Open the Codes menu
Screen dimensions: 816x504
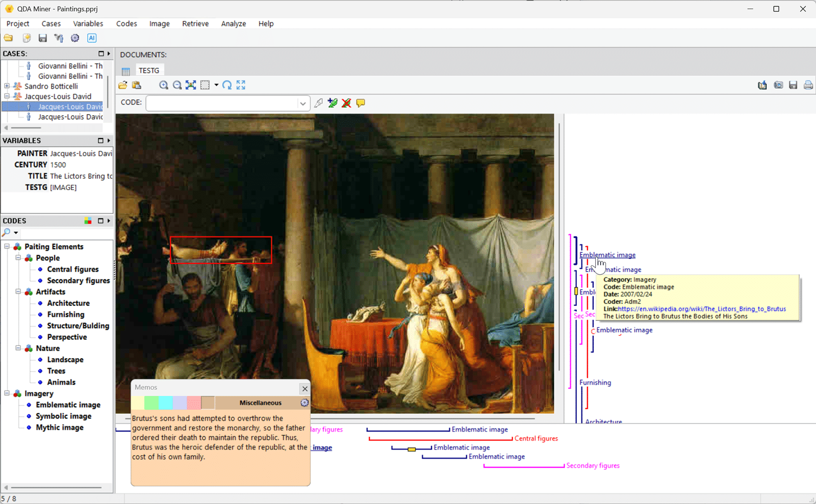[126, 24]
